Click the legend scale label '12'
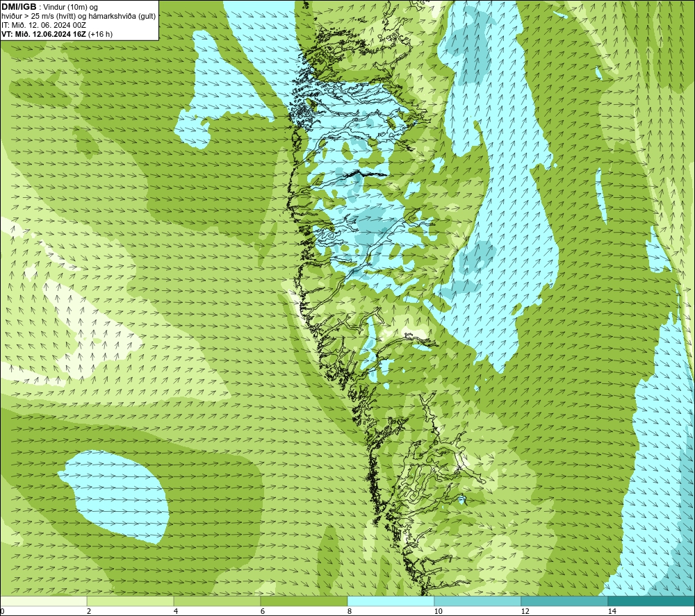Viewport: 695px width, 616px height. [x=525, y=612]
